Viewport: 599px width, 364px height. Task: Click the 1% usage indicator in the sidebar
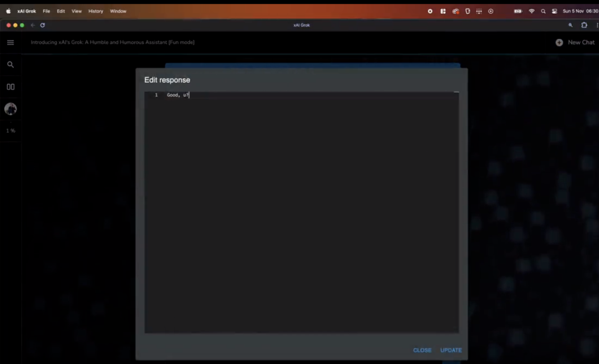(11, 131)
